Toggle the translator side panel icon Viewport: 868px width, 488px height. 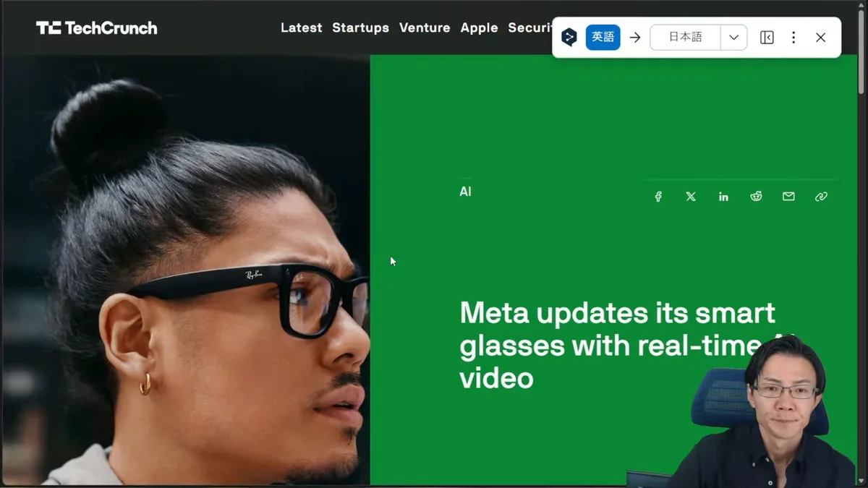pyautogui.click(x=767, y=38)
